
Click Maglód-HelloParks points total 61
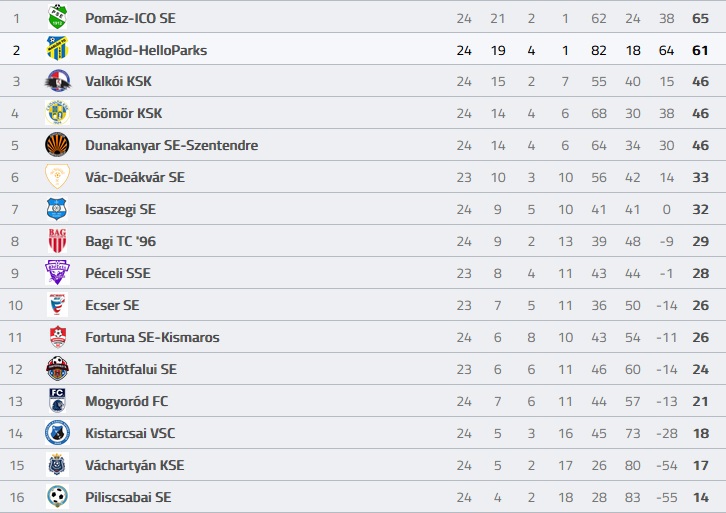[x=700, y=50]
